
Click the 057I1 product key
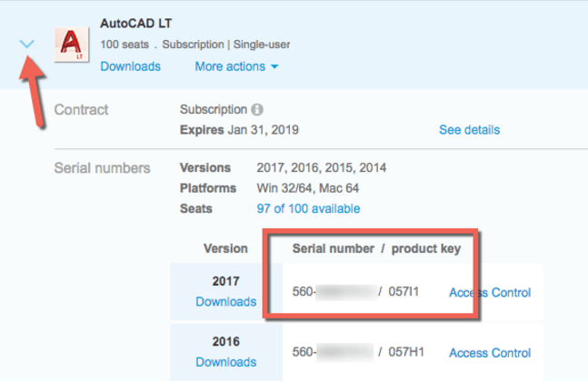click(404, 293)
